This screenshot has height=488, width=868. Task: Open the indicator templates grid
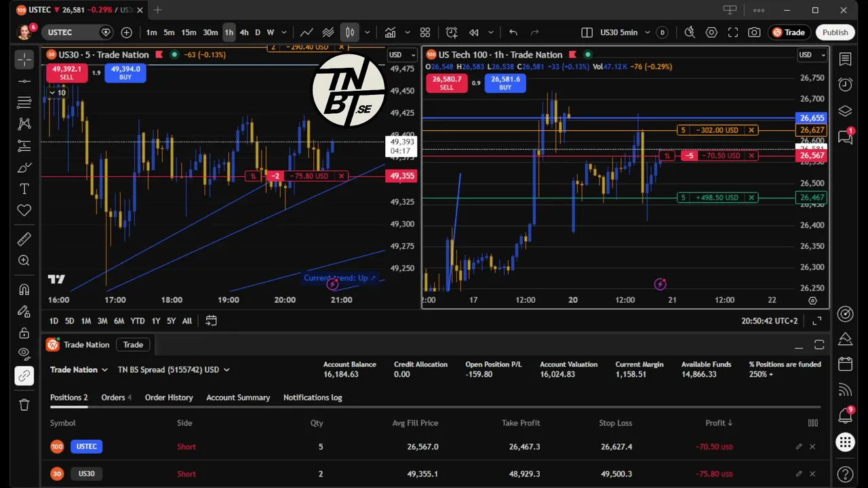coord(425,33)
